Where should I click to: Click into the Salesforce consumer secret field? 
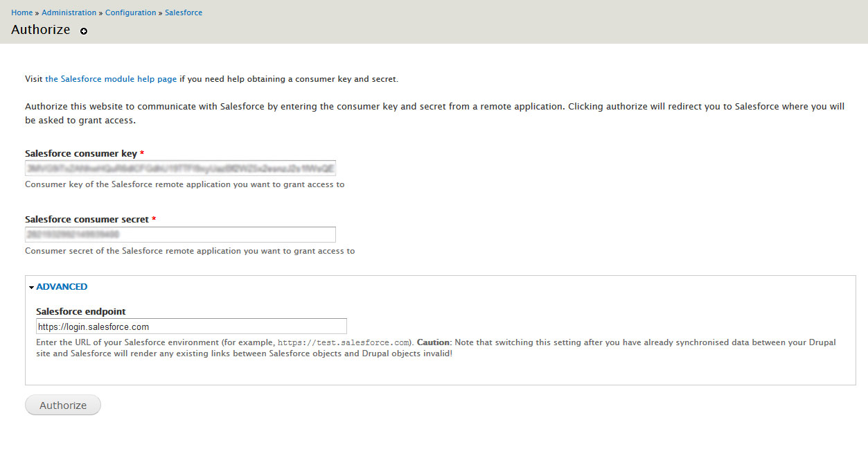(180, 235)
